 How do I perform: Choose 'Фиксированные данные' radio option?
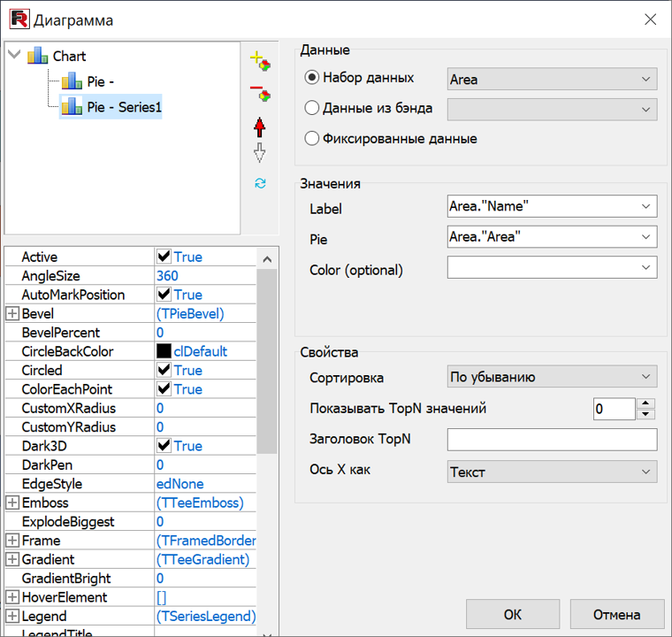click(x=311, y=138)
